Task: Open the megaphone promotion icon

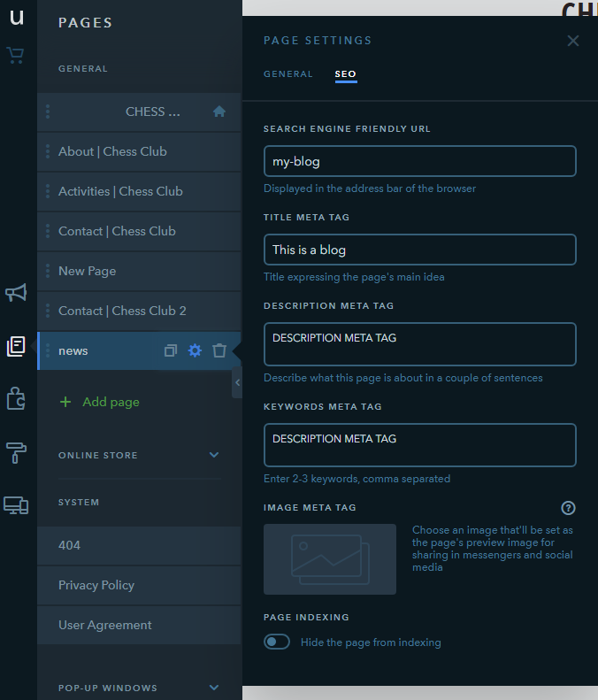Action: 16,293
